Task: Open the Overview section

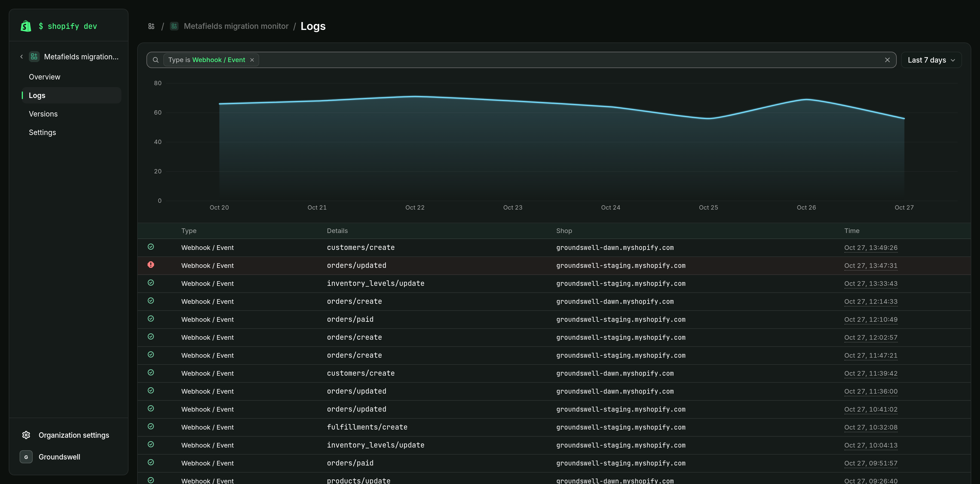Action: click(x=45, y=77)
